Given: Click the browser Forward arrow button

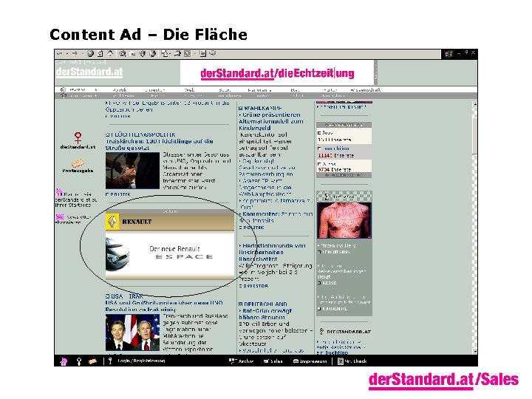Looking at the screenshot, I should coord(75,54).
